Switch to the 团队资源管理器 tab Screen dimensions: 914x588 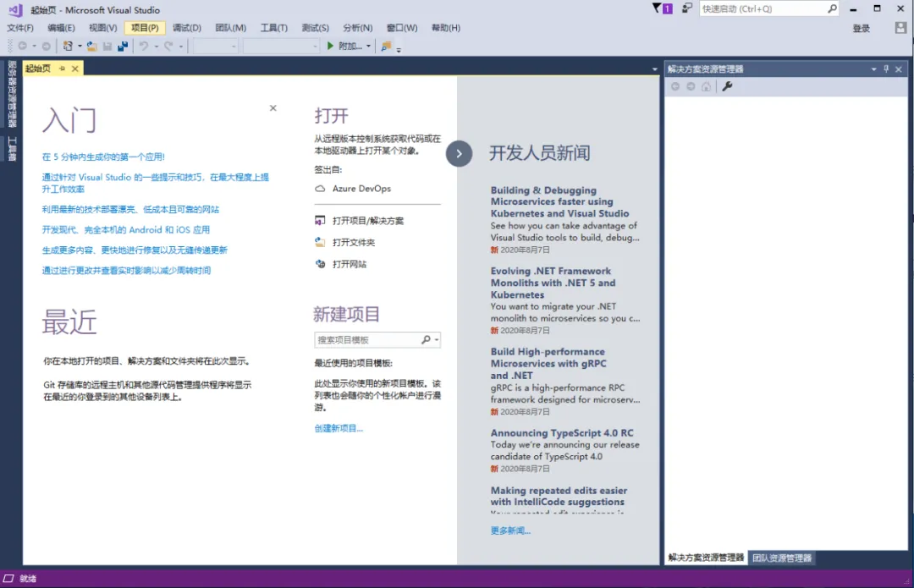coord(782,558)
